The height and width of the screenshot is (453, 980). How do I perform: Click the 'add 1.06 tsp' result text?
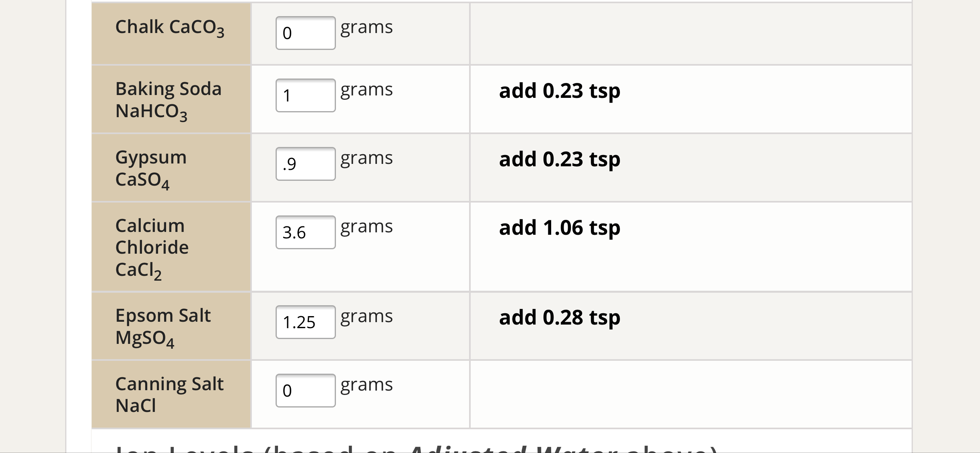pyautogui.click(x=560, y=228)
